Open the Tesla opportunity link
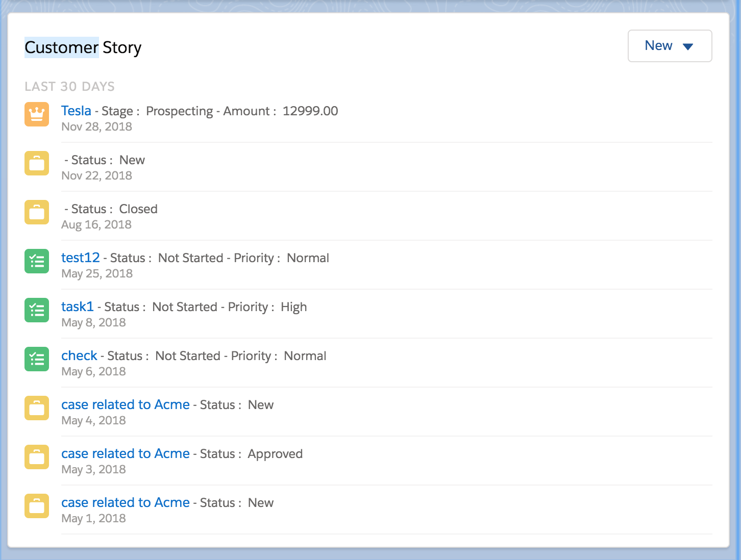Image resolution: width=741 pixels, height=560 pixels. [76, 111]
